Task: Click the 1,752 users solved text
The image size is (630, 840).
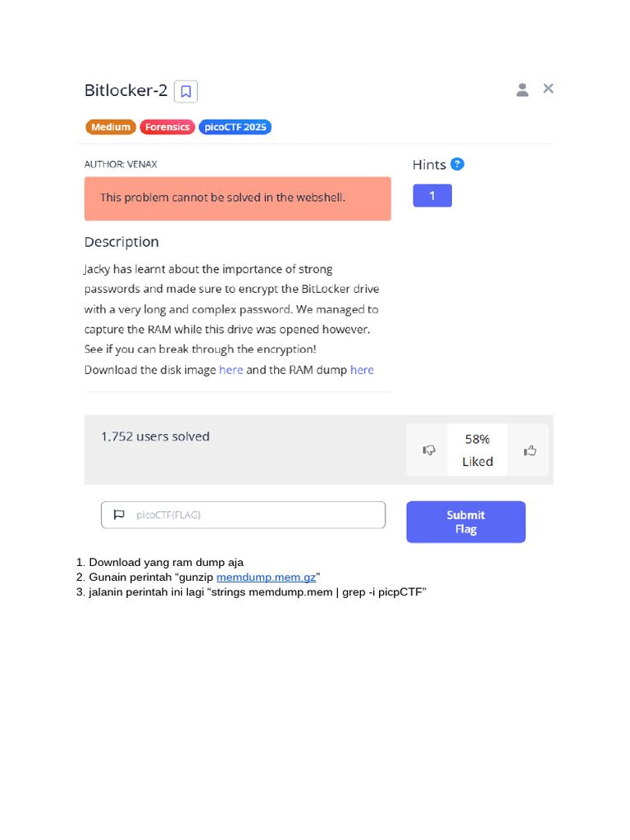Action: (155, 436)
